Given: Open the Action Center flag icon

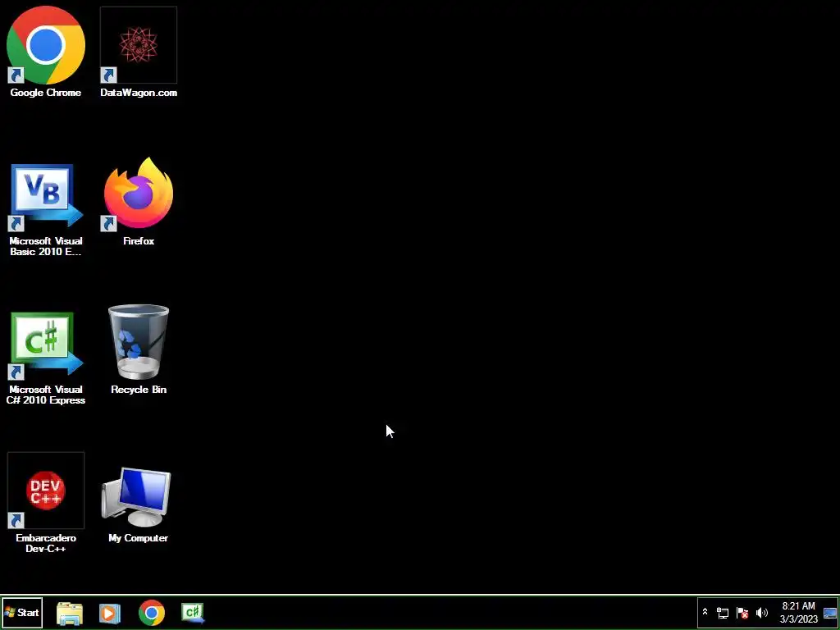Looking at the screenshot, I should pyautogui.click(x=742, y=612).
